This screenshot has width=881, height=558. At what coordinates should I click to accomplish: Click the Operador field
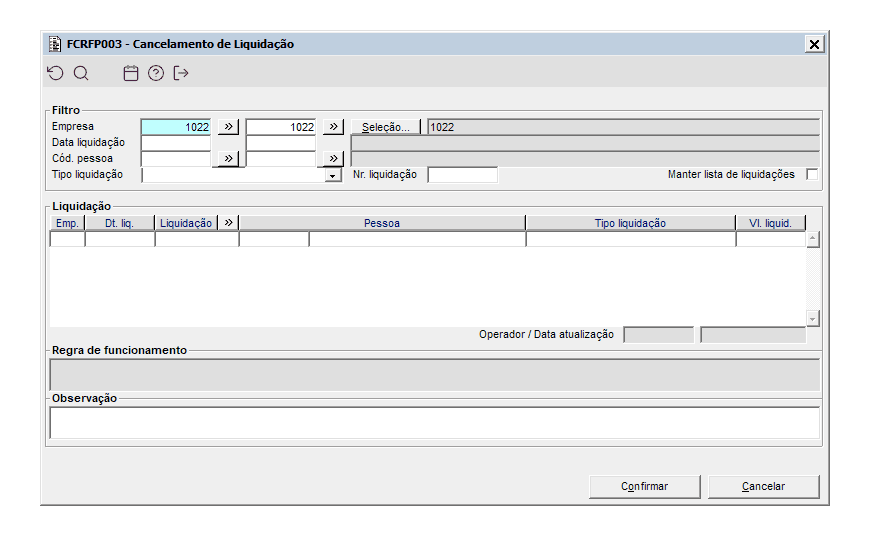[659, 335]
